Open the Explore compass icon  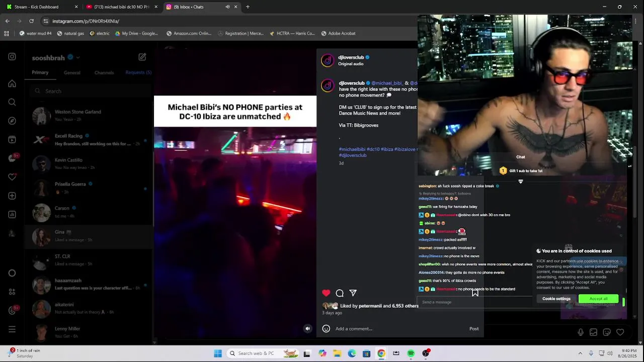coord(12,121)
